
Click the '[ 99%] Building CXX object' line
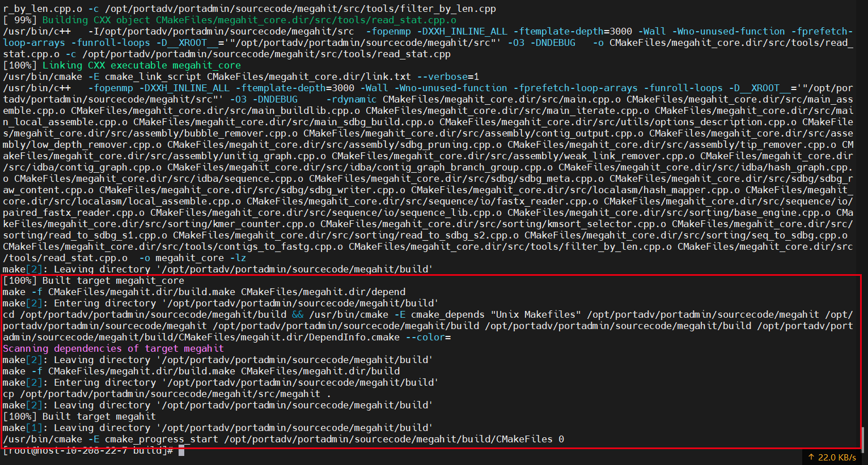pos(230,20)
